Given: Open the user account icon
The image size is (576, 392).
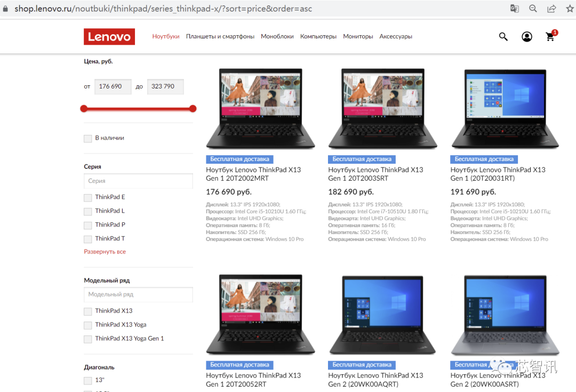Looking at the screenshot, I should click(527, 36).
